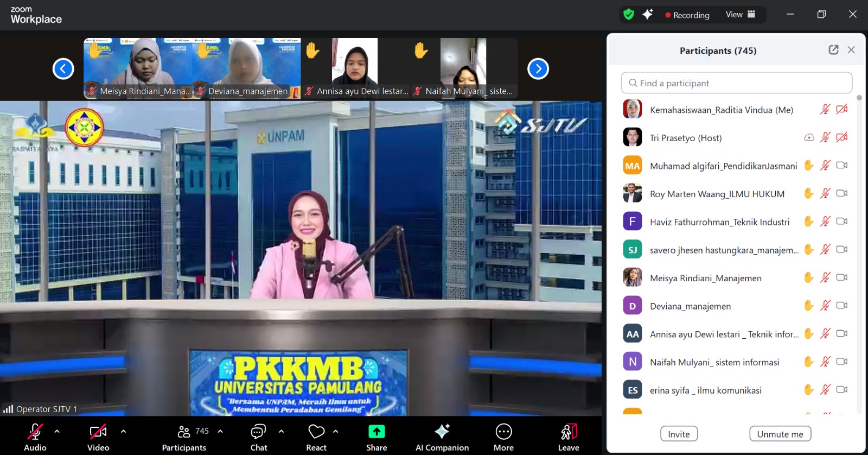Click muted mic icon in Deviana_manajemen row
This screenshot has width=868, height=455.
(825, 306)
